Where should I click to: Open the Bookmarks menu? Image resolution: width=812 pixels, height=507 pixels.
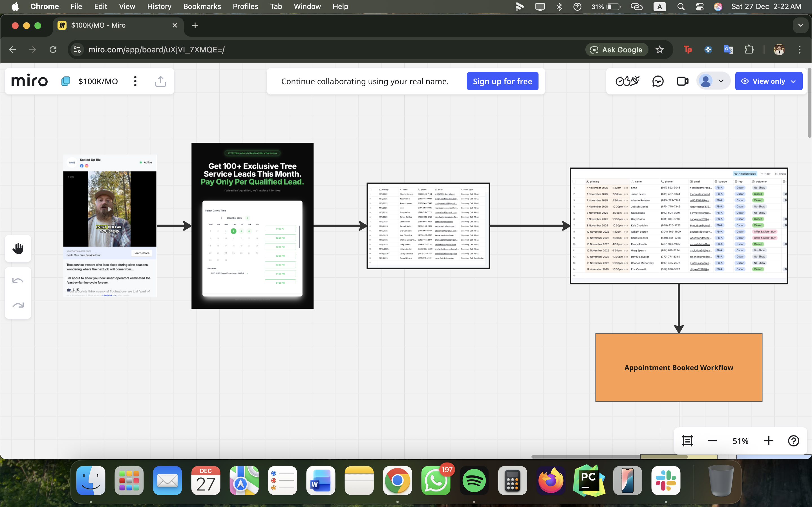[202, 6]
